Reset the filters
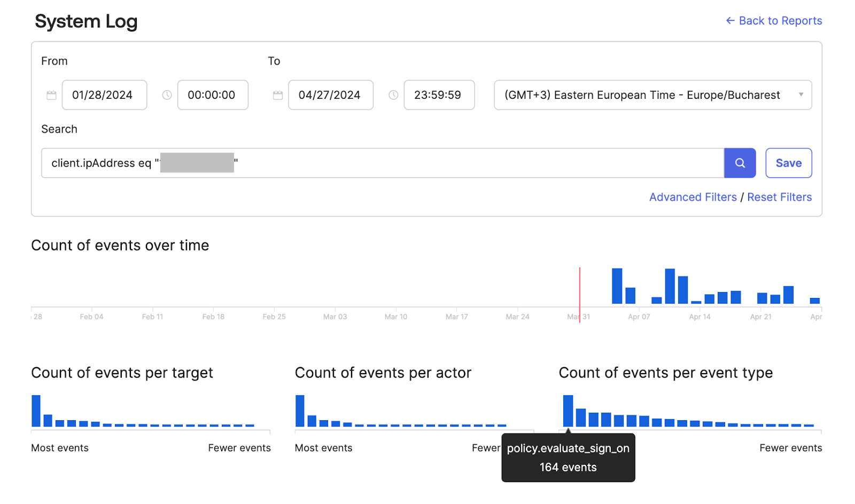855x504 pixels. [779, 197]
